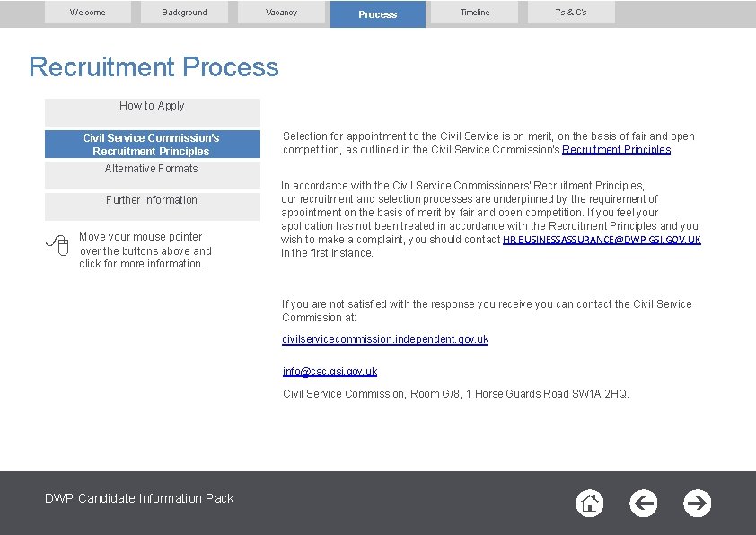Viewport: 756px width, 535px height.
Task: Click the DWP Candidate Information Pack footer
Action: tap(139, 498)
